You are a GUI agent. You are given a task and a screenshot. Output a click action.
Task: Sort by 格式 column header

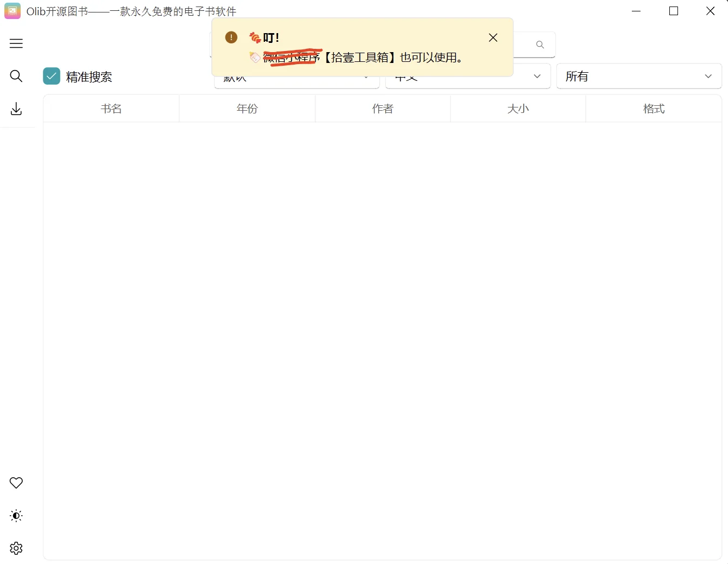click(654, 109)
